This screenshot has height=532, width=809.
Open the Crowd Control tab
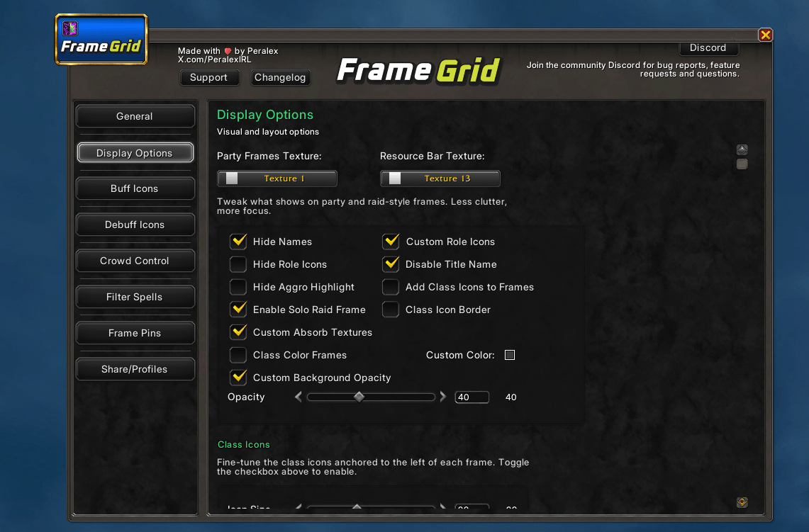[135, 260]
